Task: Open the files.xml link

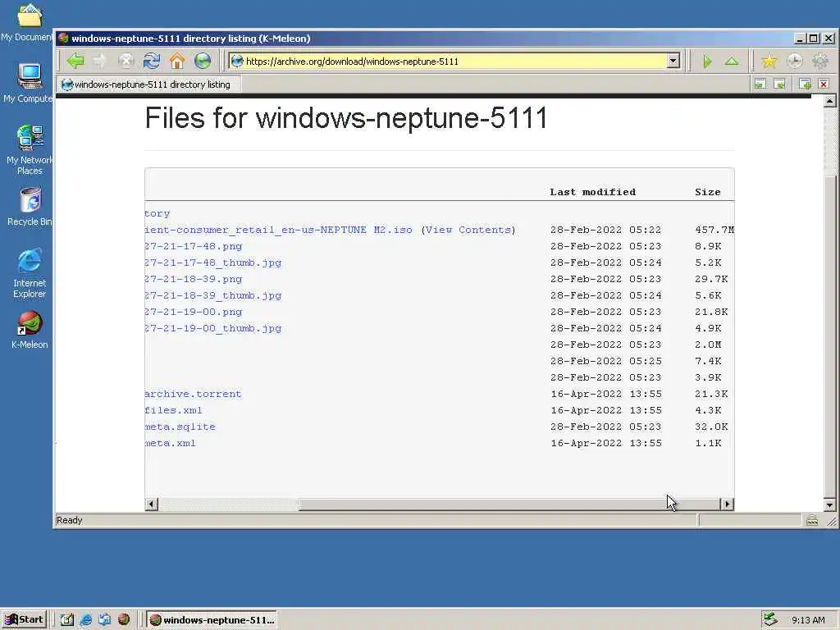Action: (174, 410)
